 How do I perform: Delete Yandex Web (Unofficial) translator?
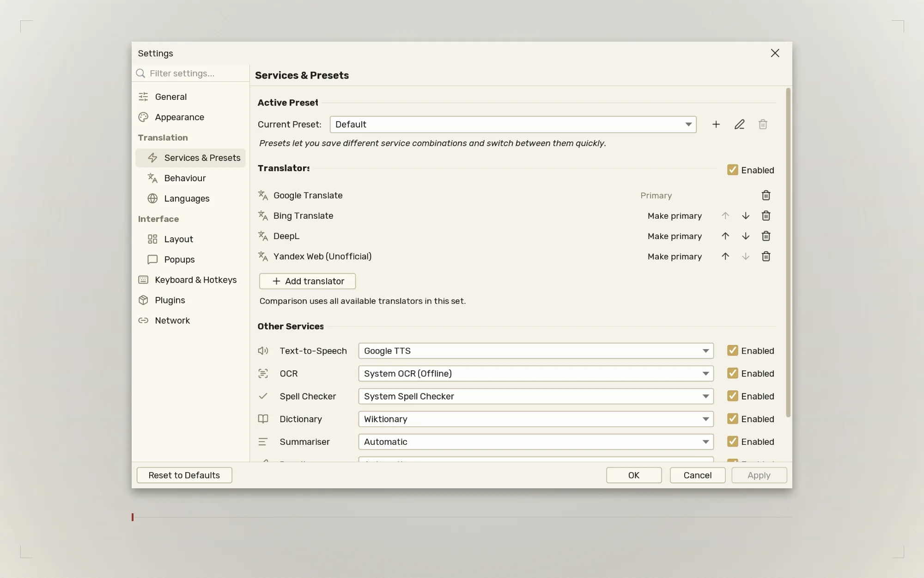point(766,257)
